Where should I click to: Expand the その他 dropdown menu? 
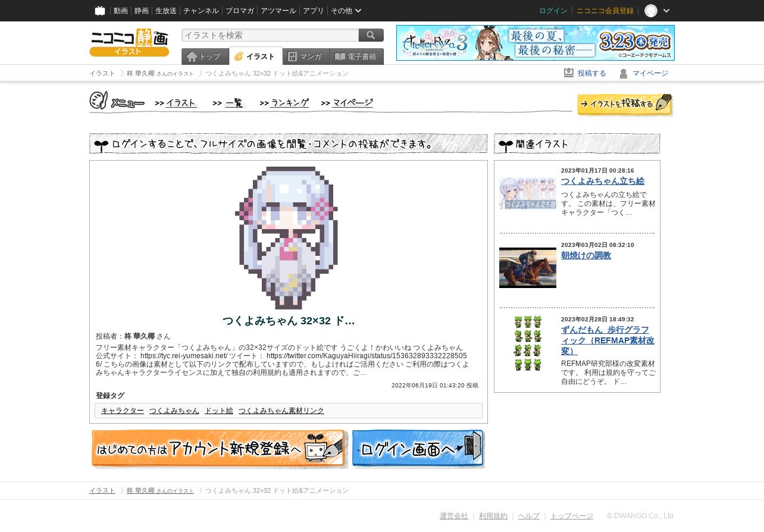click(x=346, y=11)
